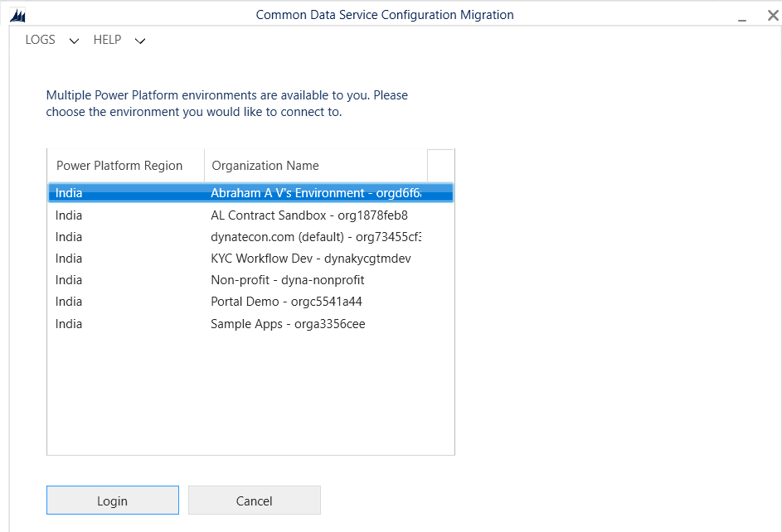Select Abraham A V's Environment row
The image size is (782, 532).
[x=315, y=193]
